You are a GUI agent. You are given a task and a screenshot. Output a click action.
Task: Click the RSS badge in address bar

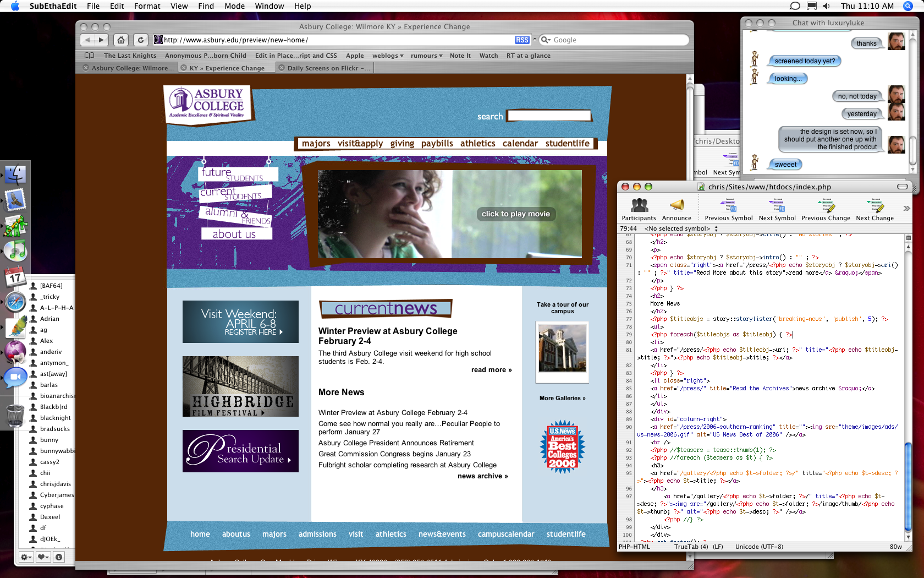click(x=522, y=40)
